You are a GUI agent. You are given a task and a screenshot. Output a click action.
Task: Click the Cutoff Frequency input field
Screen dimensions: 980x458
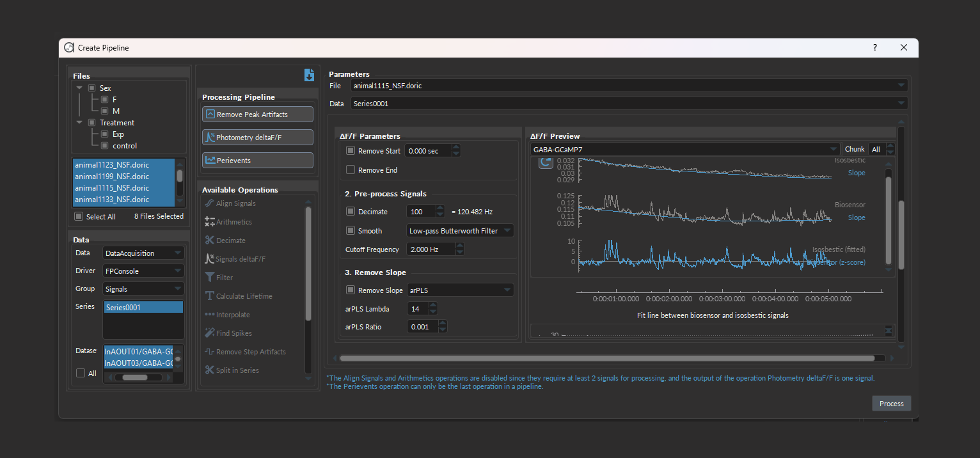(429, 249)
